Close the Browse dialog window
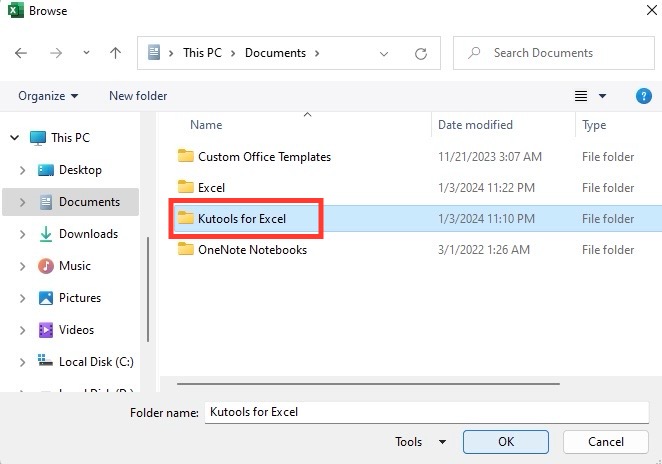The height and width of the screenshot is (464, 662). pos(652,10)
